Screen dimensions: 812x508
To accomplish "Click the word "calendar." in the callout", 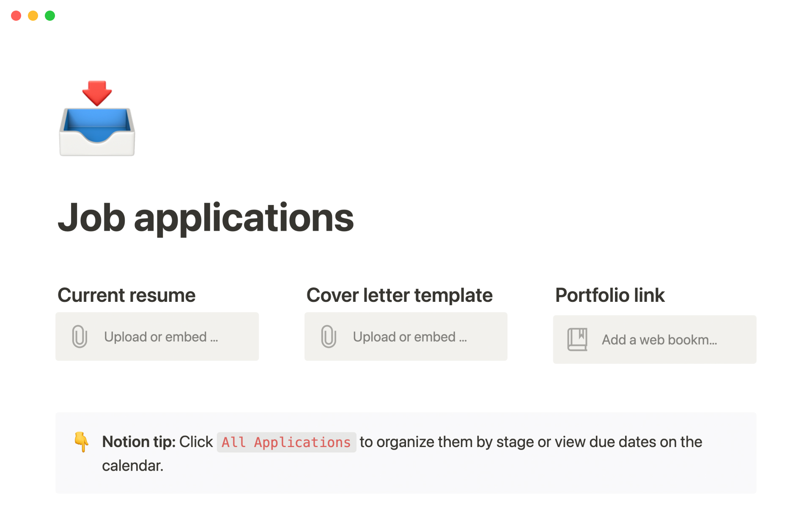I will pyautogui.click(x=132, y=466).
